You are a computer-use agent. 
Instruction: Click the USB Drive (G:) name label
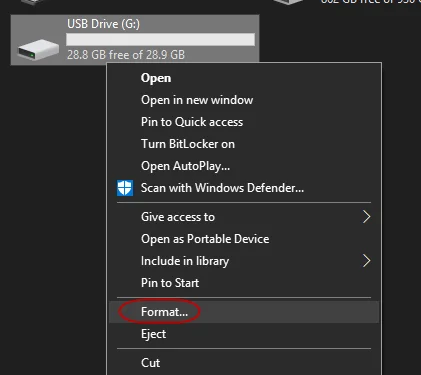pos(103,24)
